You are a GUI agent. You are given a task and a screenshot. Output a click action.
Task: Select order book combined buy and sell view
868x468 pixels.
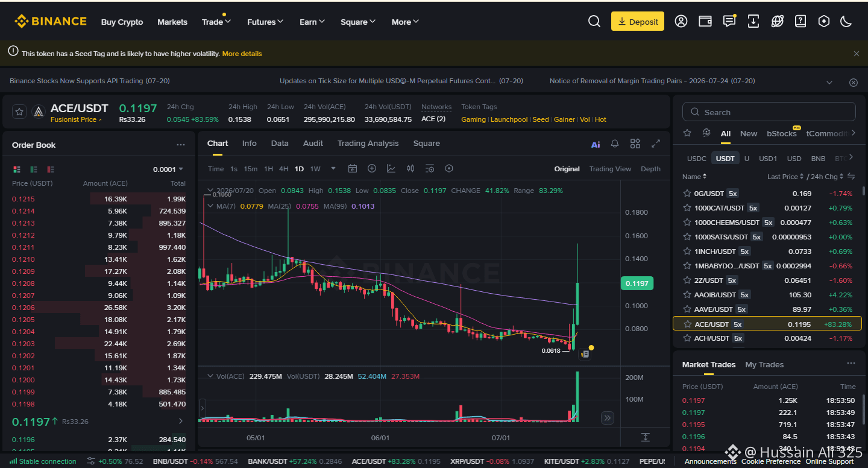click(17, 169)
